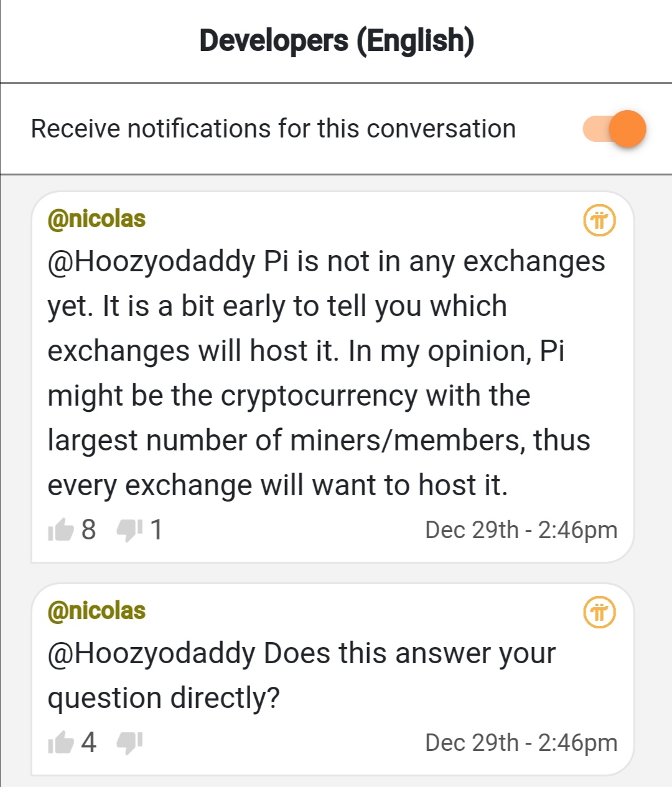Tap second message timestamp Dec 29th 2:46pm

[x=521, y=743]
